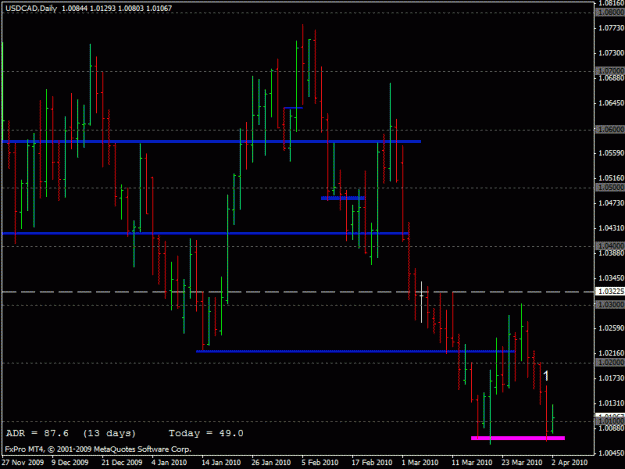Click the 1.02000 gray price level label

(x=610, y=362)
